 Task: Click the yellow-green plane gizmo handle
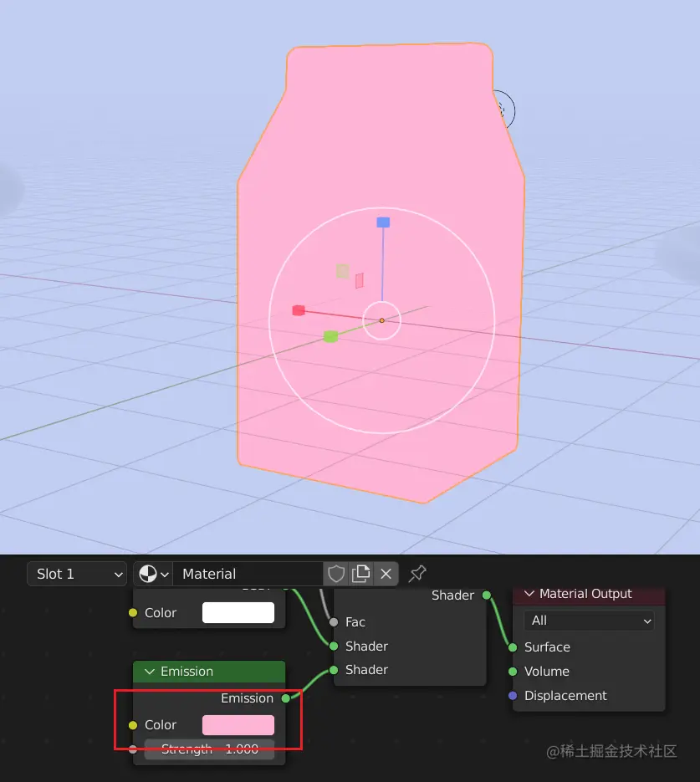(x=343, y=271)
